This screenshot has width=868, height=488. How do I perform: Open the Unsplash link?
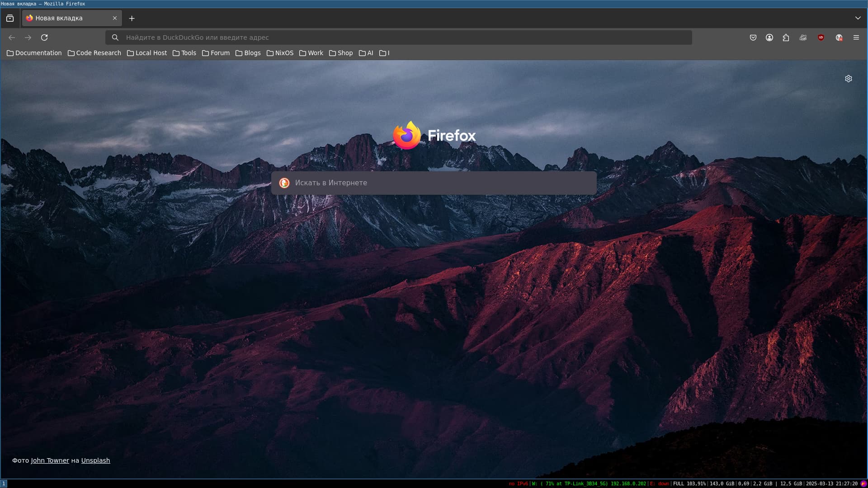pos(95,460)
